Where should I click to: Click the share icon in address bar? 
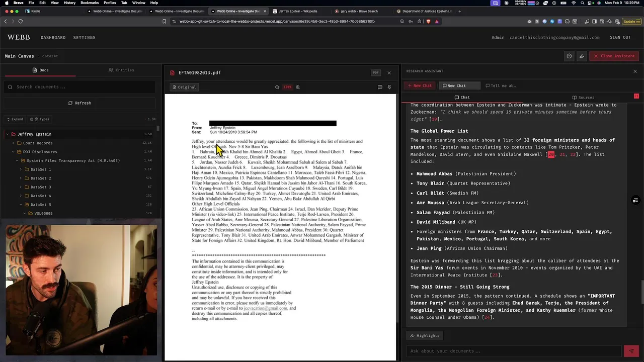coord(419,21)
